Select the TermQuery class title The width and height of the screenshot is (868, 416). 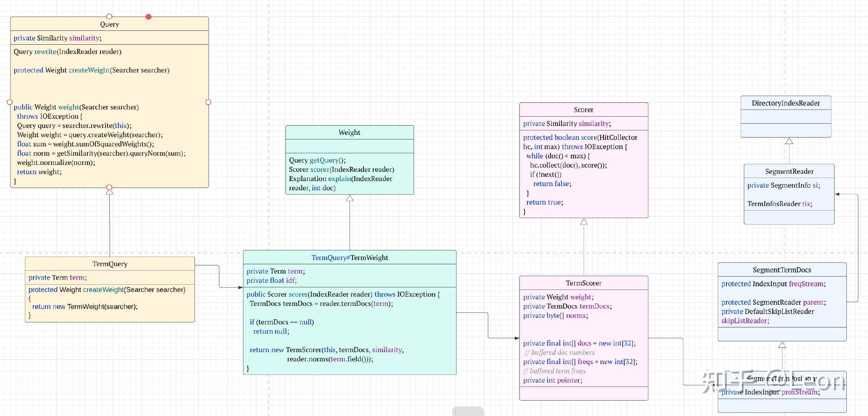110,264
